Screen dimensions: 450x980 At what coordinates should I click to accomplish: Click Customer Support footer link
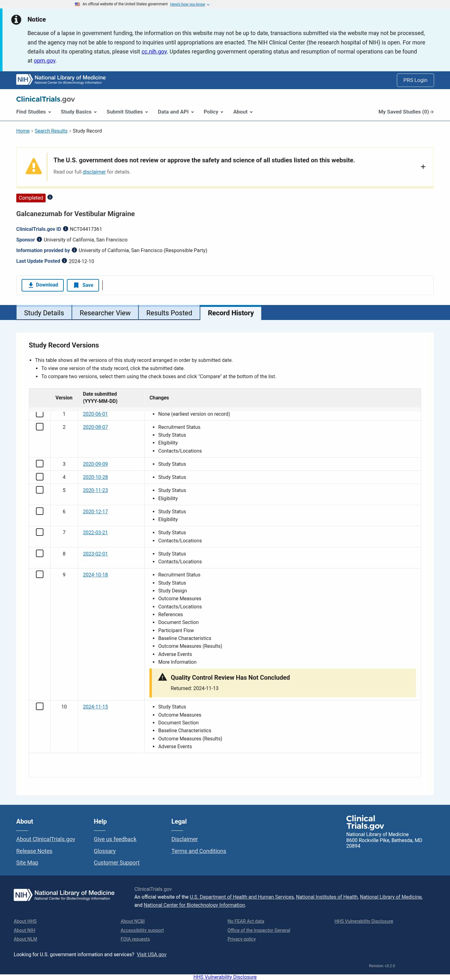117,862
